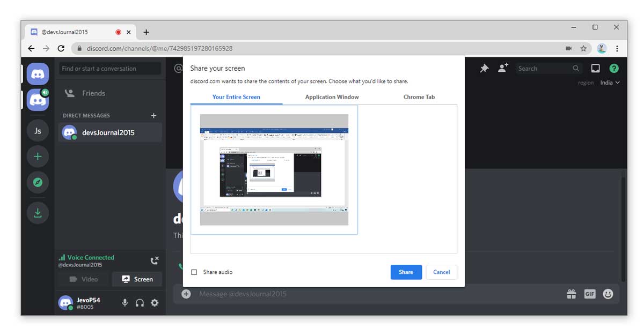Add friends to DM icon
Viewport: 644px width, 328px height.
(503, 68)
